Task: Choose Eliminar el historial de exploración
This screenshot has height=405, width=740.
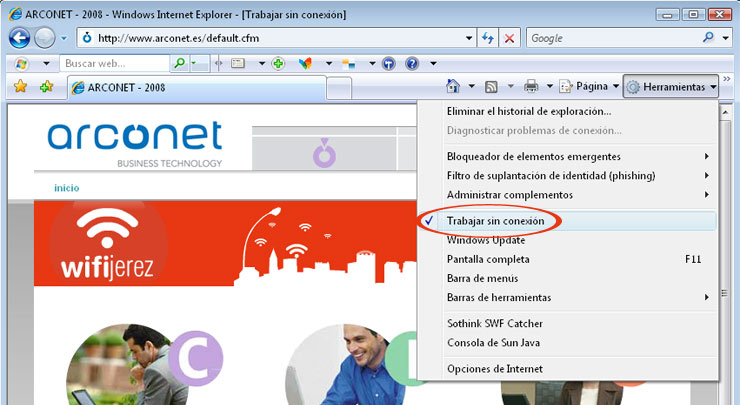Action: coord(568,111)
